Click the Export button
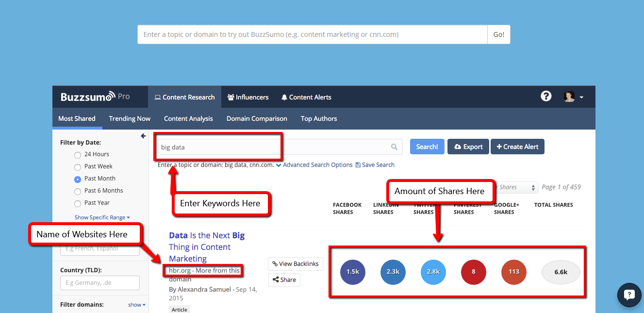 [x=468, y=147]
